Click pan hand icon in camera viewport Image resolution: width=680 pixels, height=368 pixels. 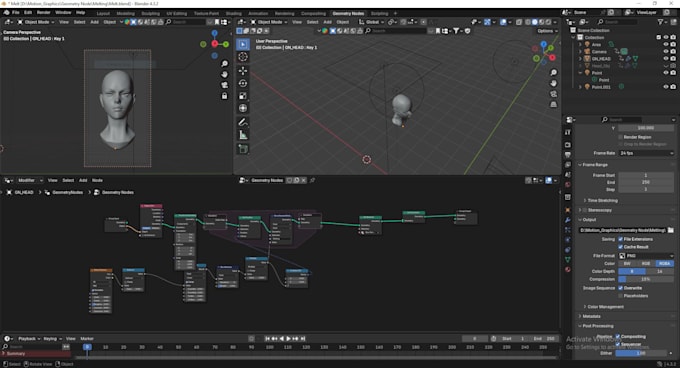(x=224, y=75)
